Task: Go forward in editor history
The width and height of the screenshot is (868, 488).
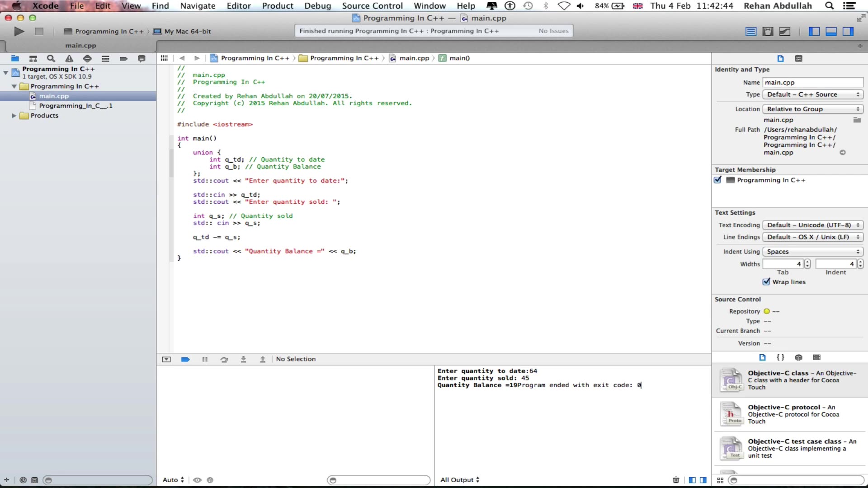Action: point(197,58)
